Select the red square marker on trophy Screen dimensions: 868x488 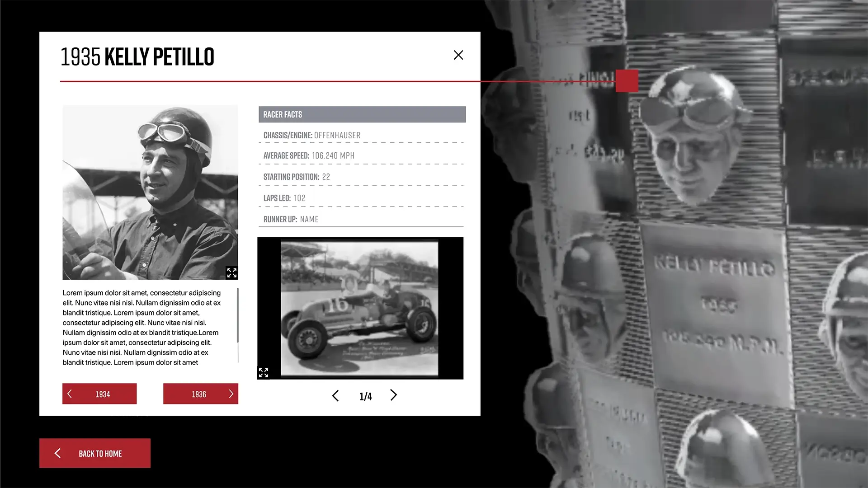[627, 81]
